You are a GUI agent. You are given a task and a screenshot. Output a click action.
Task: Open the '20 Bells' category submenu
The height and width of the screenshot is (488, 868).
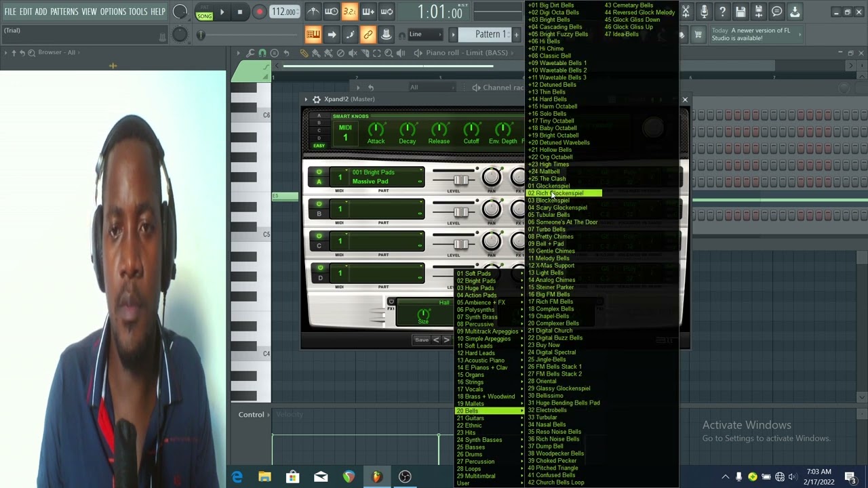pos(489,411)
